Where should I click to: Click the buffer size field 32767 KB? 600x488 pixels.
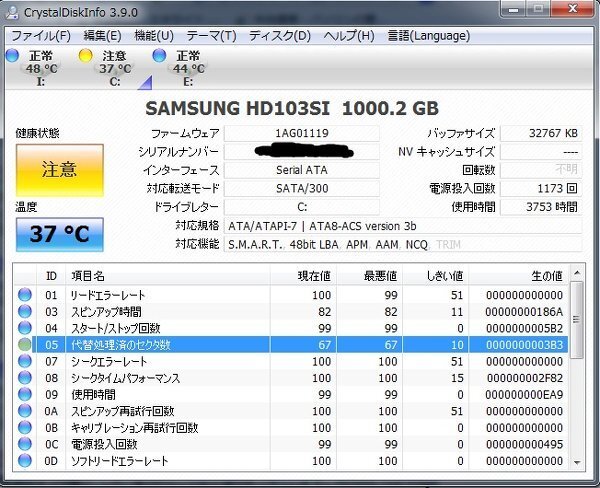pos(541,133)
